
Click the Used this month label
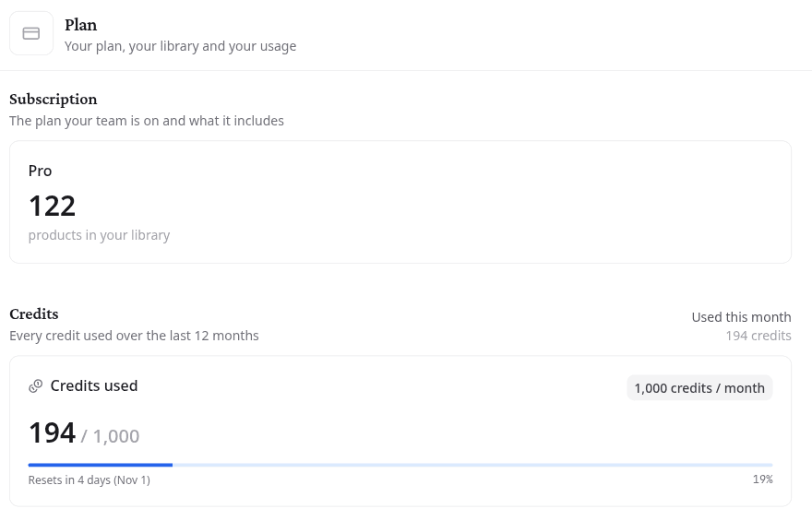click(x=741, y=317)
